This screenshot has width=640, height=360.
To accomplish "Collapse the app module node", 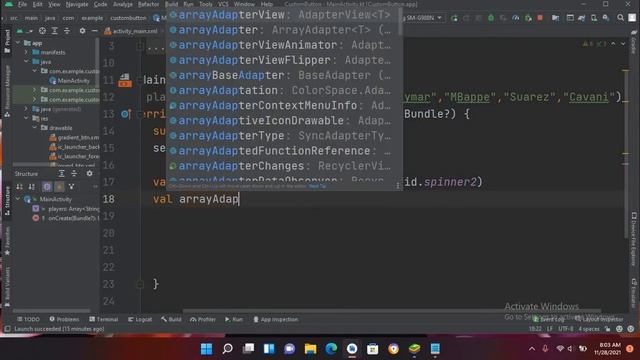I will coord(18,43).
